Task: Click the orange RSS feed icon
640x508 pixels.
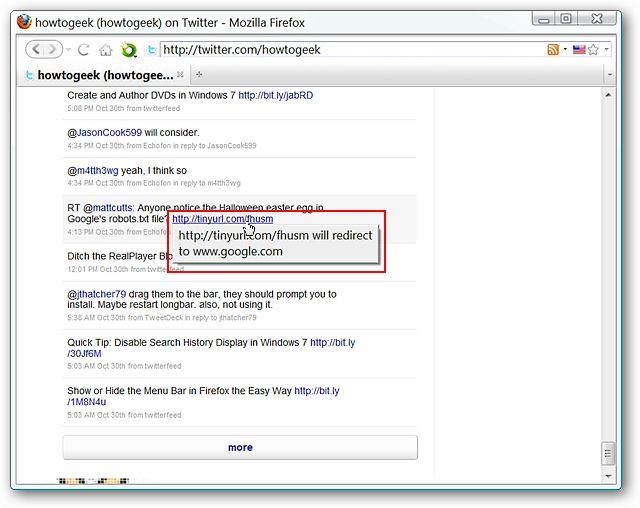Action: (553, 50)
